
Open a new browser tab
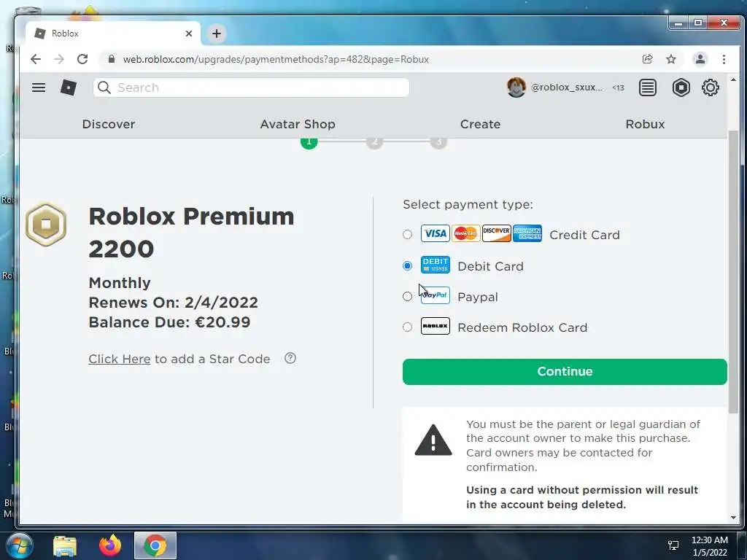(216, 34)
